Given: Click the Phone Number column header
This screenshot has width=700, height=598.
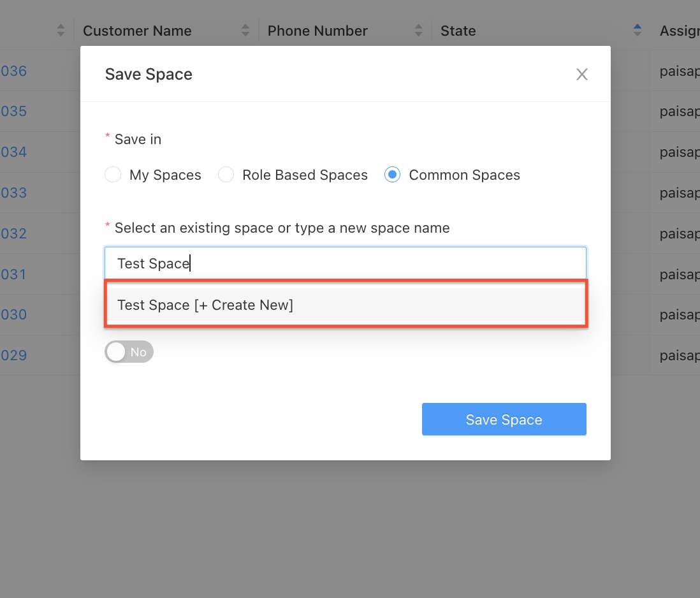Looking at the screenshot, I should tap(317, 31).
